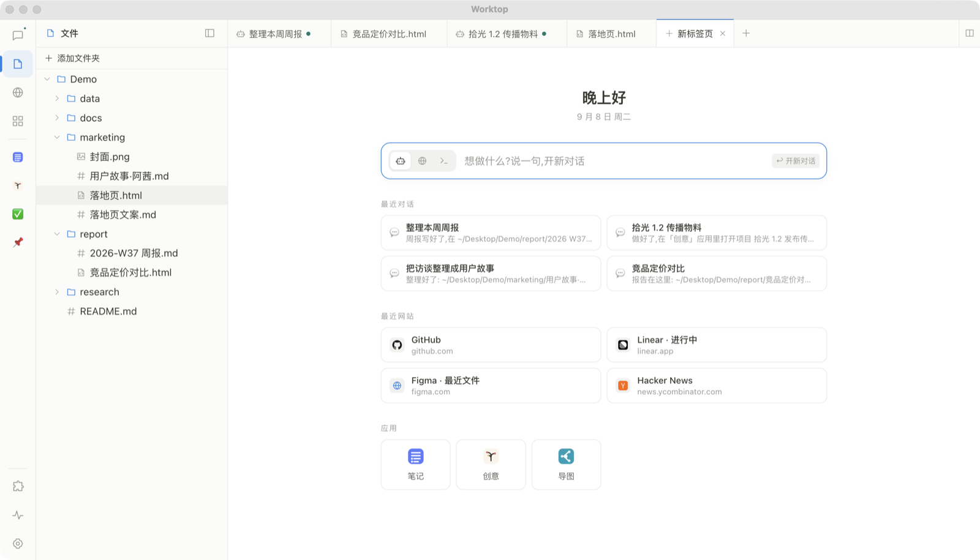This screenshot has width=980, height=560.
Task: Collapse the marketing folder
Action: (x=57, y=137)
